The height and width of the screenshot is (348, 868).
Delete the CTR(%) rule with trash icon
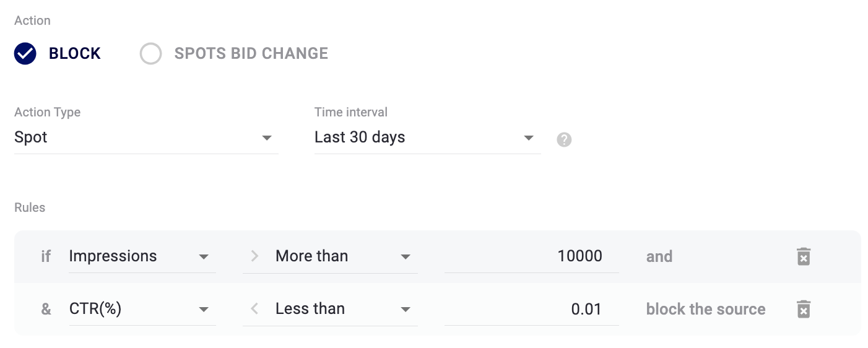803,309
